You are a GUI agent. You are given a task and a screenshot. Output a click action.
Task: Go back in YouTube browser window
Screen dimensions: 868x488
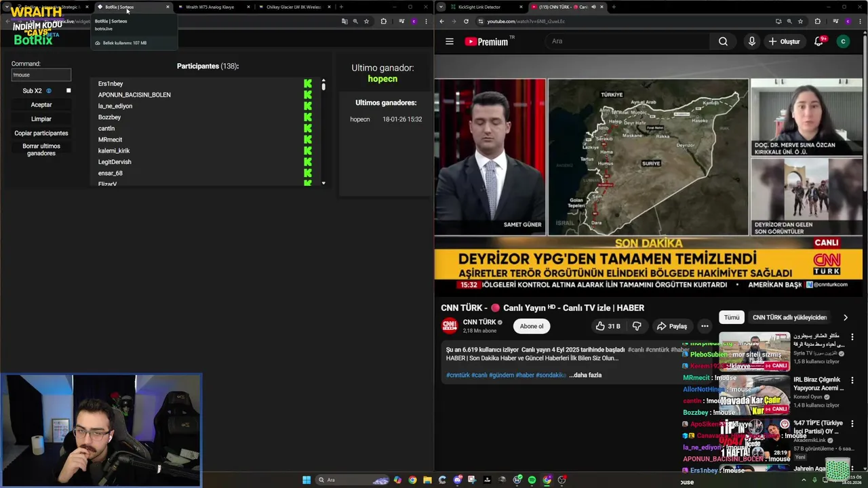[x=441, y=21]
